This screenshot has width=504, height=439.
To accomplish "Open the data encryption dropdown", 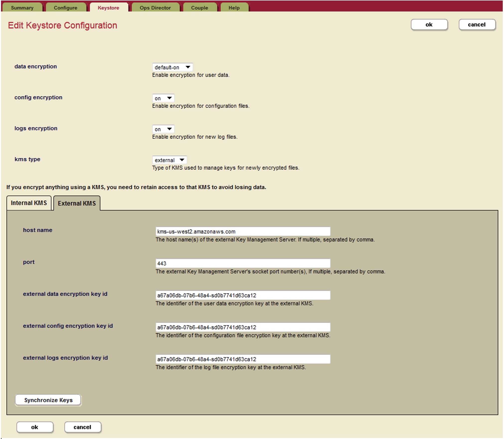I will [172, 67].
